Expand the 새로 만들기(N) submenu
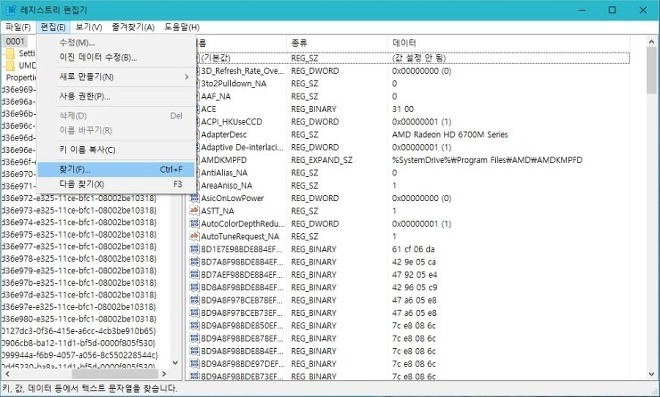Viewport: 660px width, 397px height. pos(116,77)
